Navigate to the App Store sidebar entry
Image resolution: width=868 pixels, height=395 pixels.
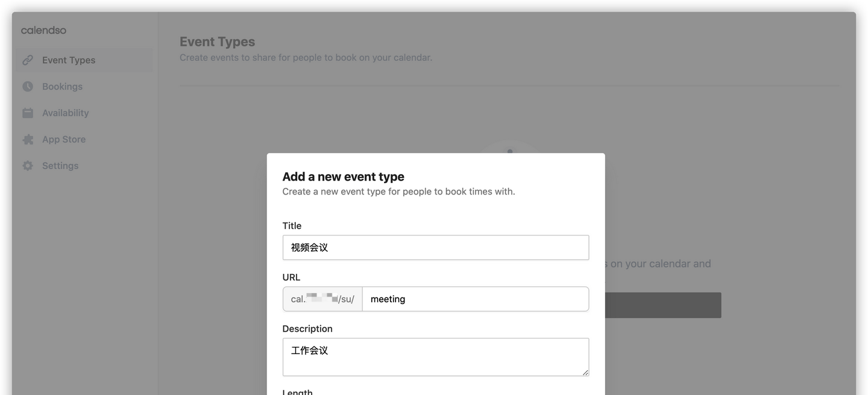63,139
